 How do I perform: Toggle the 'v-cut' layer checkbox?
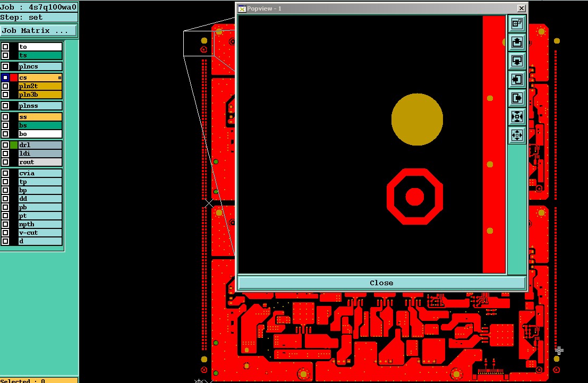pos(5,233)
